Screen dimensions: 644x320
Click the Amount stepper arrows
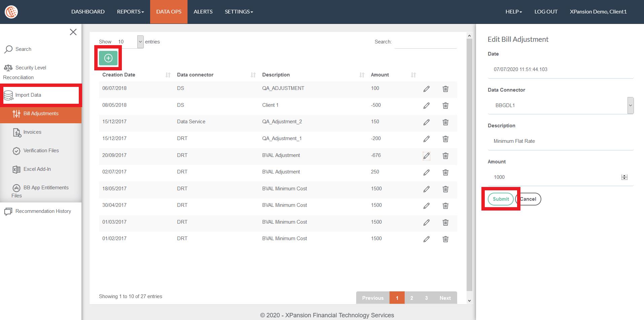[x=624, y=177]
